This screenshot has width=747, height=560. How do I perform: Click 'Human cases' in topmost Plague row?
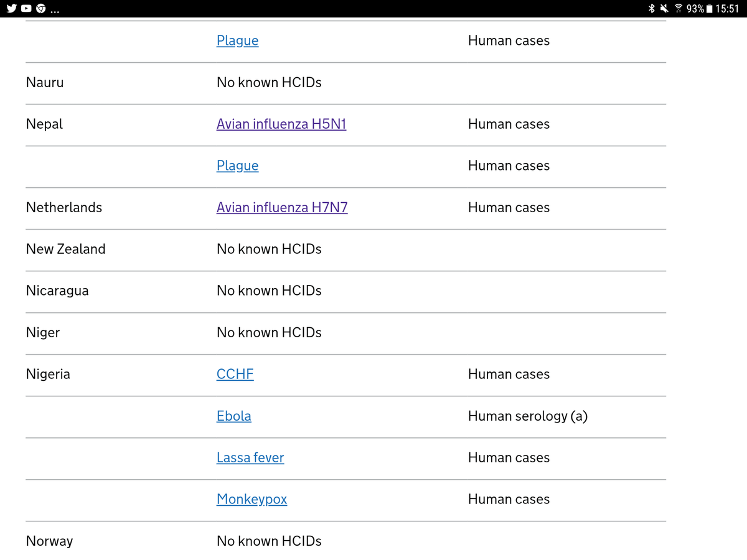click(509, 40)
